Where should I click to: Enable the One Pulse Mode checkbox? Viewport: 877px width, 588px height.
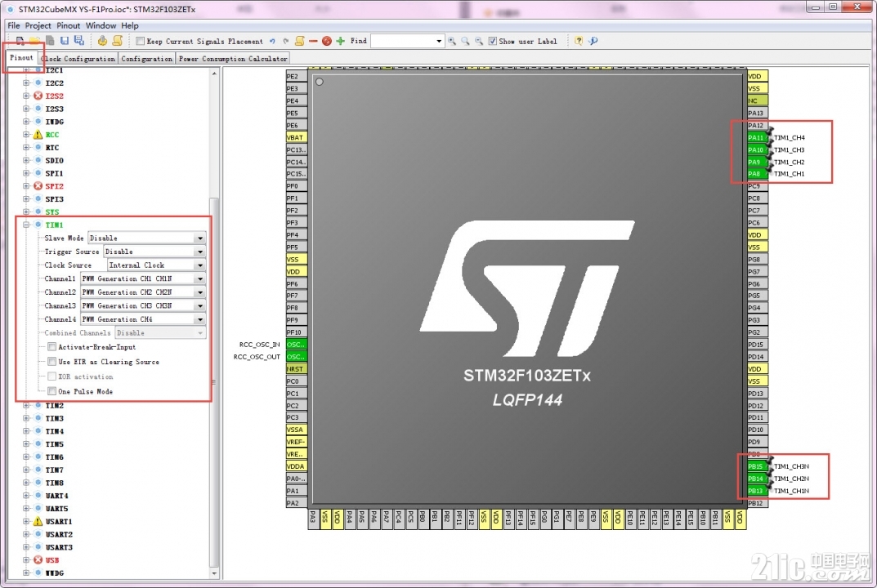(x=52, y=391)
